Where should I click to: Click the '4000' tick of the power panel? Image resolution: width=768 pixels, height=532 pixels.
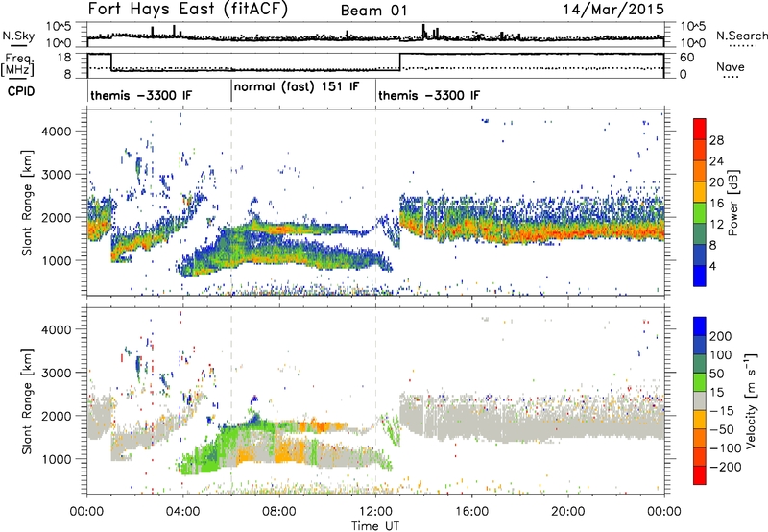click(57, 132)
